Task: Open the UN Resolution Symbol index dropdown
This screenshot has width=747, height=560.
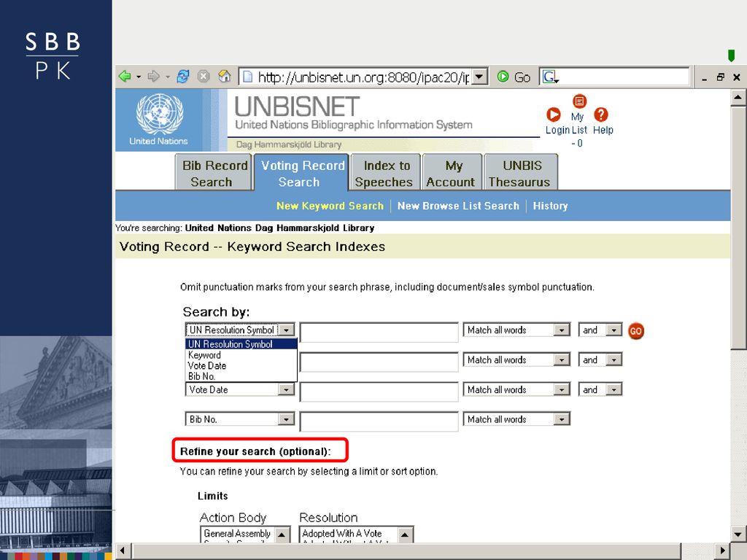Action: [x=286, y=330]
